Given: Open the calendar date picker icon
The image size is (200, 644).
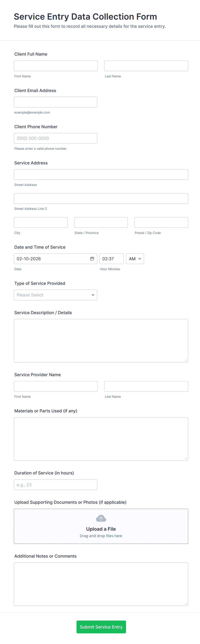Looking at the screenshot, I should tap(92, 259).
